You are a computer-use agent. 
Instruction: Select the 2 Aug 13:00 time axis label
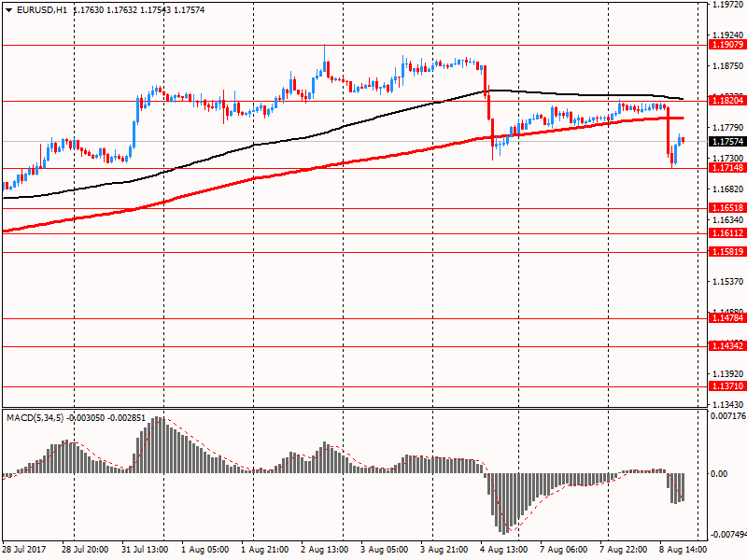[324, 550]
